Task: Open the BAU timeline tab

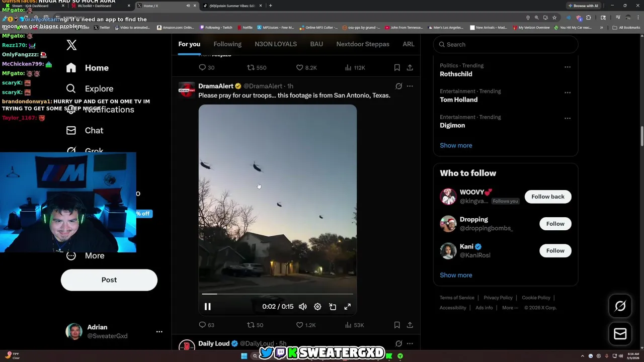Action: pos(316,44)
